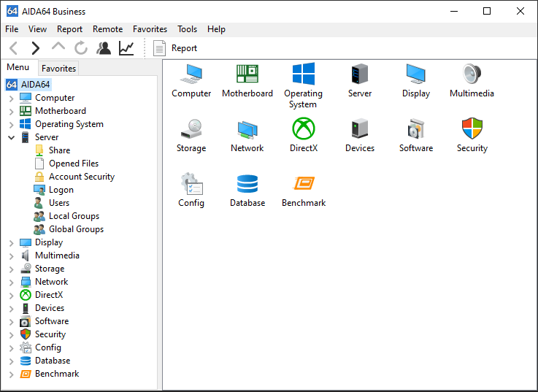
Task: Open the Database icon in main pane
Action: point(247,184)
